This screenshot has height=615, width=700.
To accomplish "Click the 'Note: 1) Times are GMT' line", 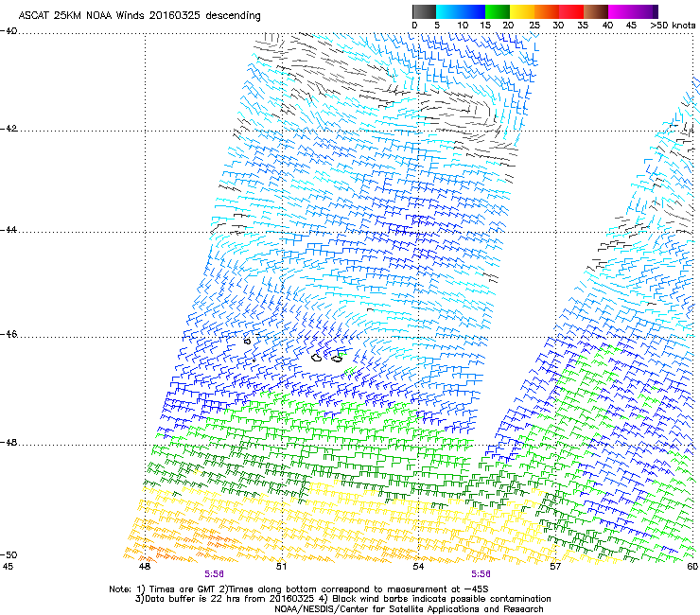I will point(299,589).
